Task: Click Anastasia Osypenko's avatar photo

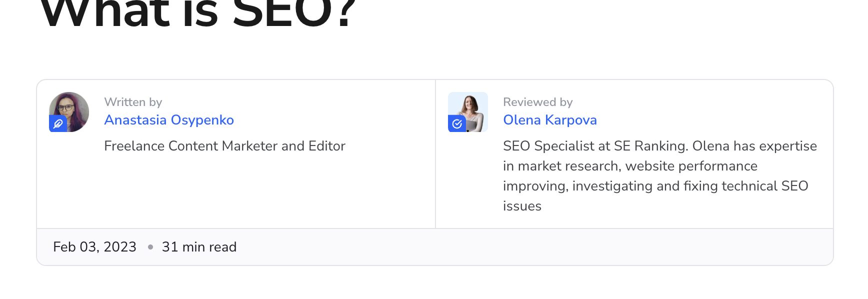Action: pyautogui.click(x=69, y=112)
